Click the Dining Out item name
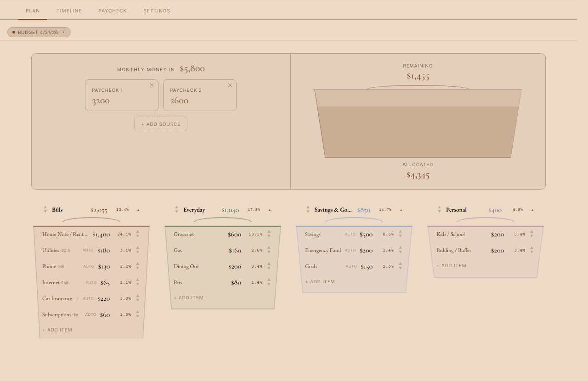 186,266
